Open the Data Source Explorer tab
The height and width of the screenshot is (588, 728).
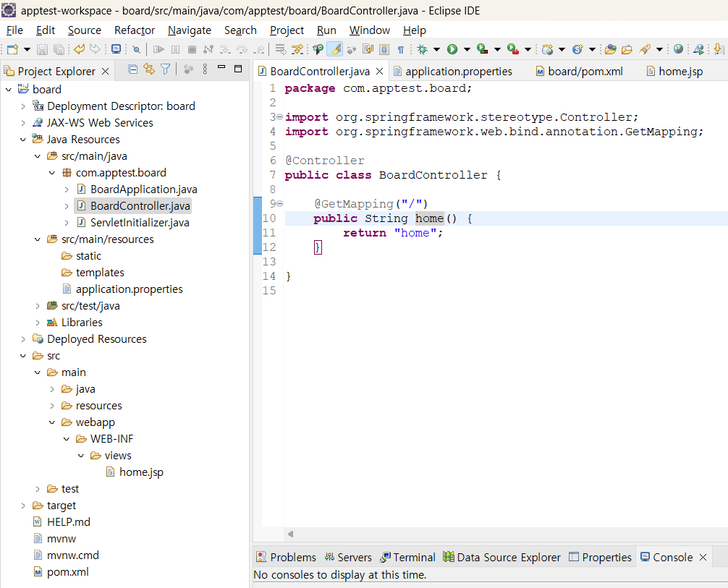(502, 557)
